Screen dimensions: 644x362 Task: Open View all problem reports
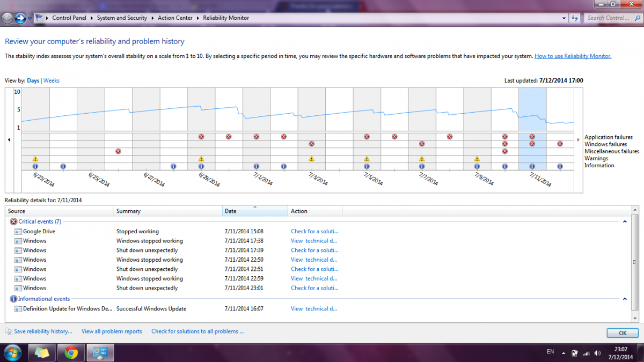pos(112,331)
